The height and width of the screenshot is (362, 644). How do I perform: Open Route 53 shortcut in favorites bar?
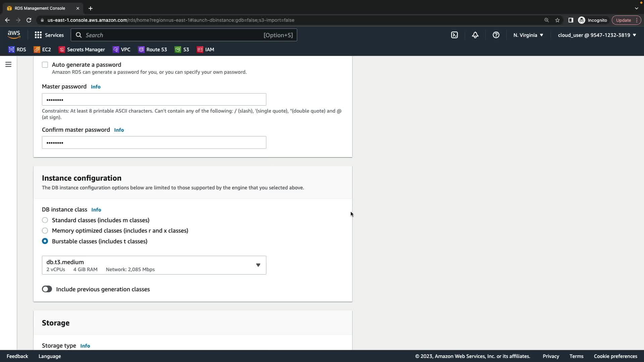[152, 50]
